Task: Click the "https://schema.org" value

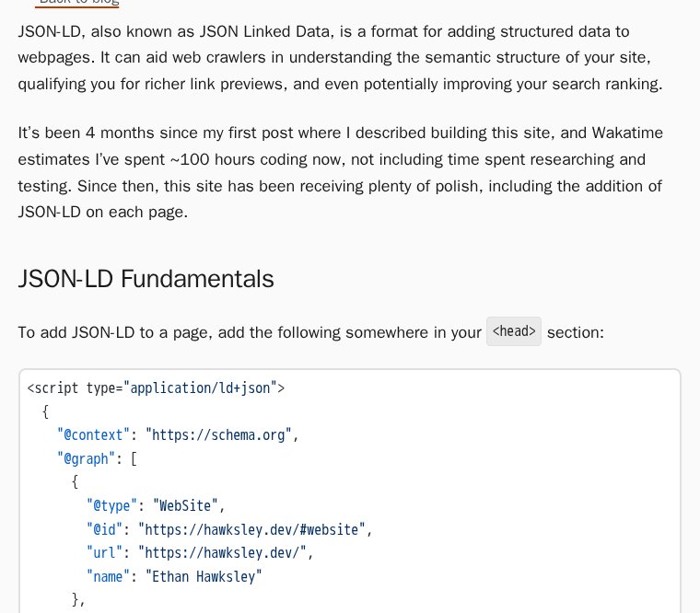Action: pyautogui.click(x=218, y=435)
